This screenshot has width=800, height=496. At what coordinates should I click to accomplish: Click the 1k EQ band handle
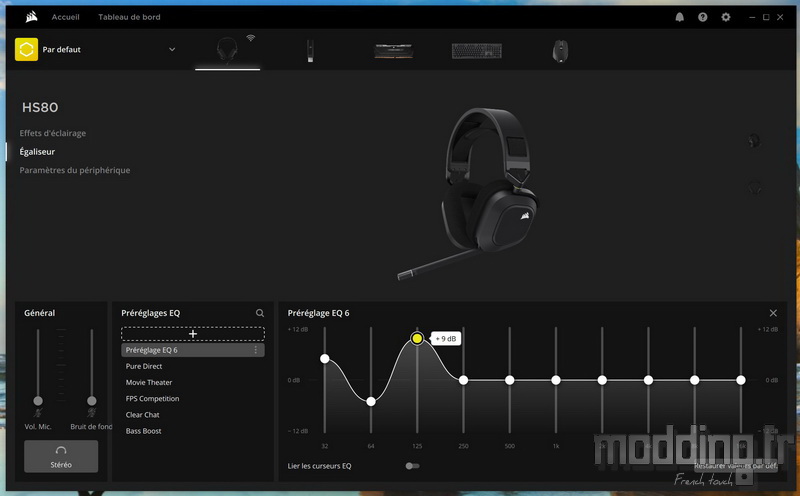[556, 380]
